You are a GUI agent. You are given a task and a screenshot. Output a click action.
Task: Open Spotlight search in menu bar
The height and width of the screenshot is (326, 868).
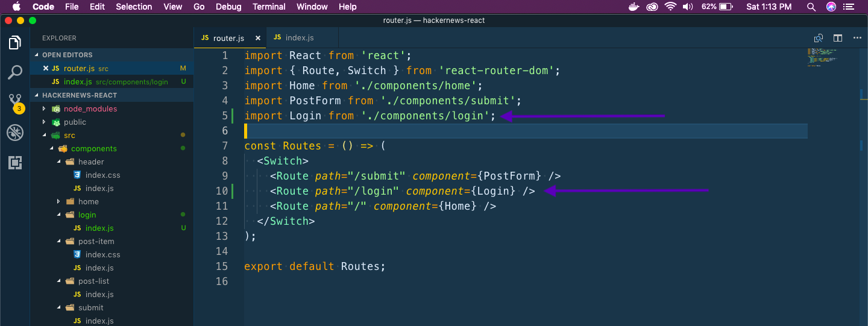(x=812, y=7)
